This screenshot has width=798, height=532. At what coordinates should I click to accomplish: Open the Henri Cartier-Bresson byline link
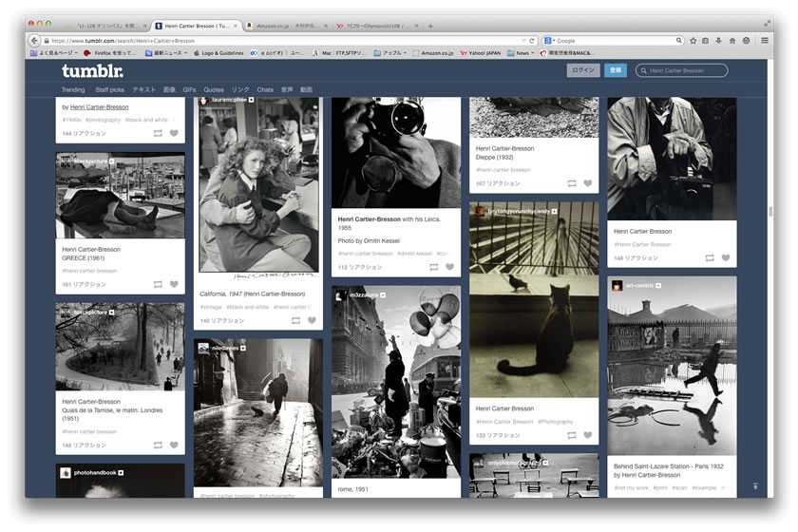click(99, 107)
